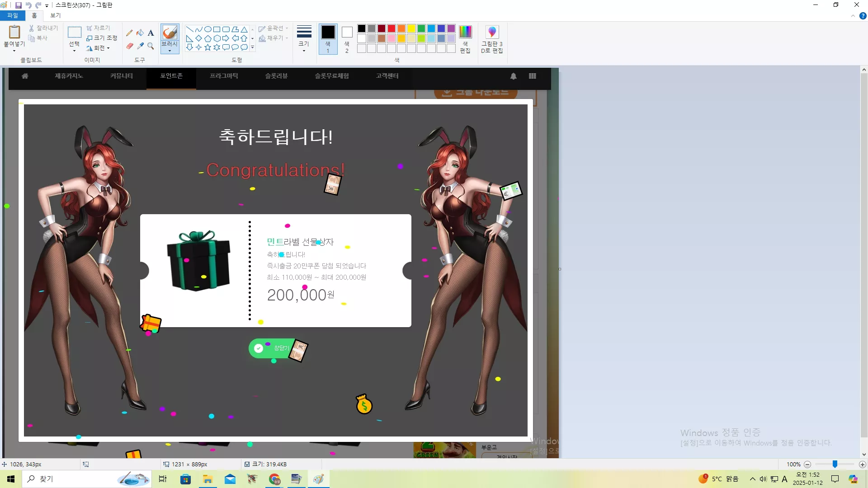Screen dimensions: 868x488
Task: Switch to the 보기 view tab
Action: point(55,15)
